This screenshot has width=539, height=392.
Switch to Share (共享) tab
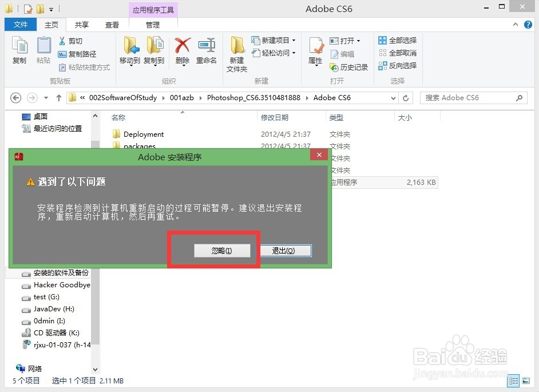[x=82, y=25]
